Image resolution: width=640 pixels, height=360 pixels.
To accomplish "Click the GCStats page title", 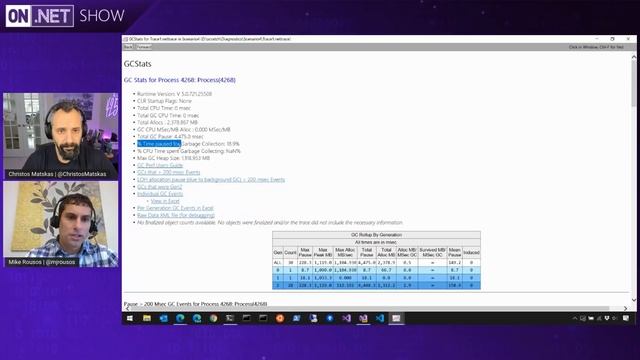I will point(138,64).
